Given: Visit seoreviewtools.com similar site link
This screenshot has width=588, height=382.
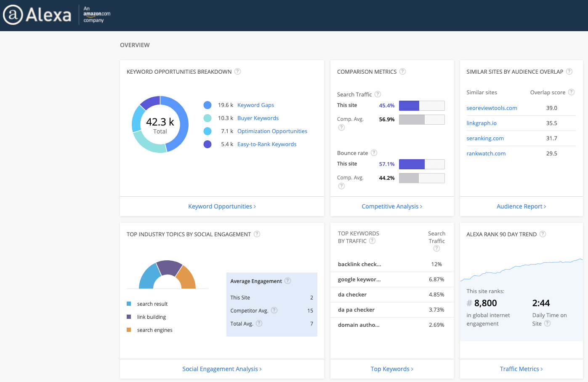Looking at the screenshot, I should pos(492,108).
